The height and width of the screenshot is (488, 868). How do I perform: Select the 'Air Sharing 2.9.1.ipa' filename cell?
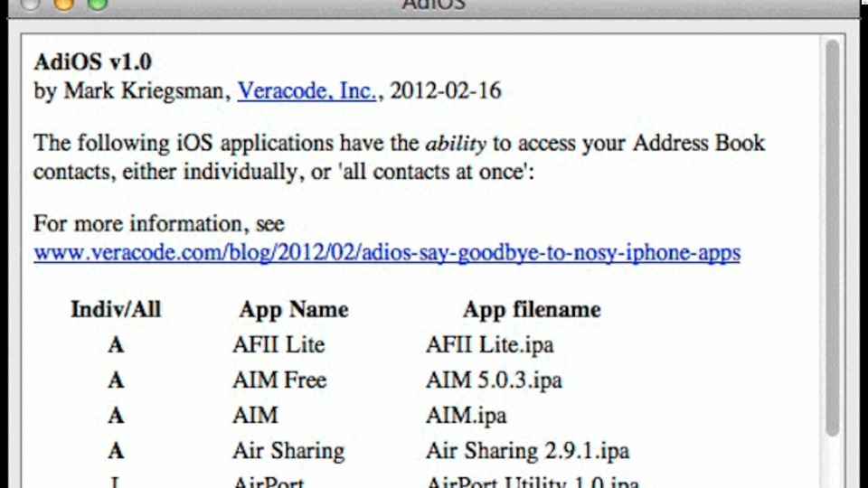[527, 451]
